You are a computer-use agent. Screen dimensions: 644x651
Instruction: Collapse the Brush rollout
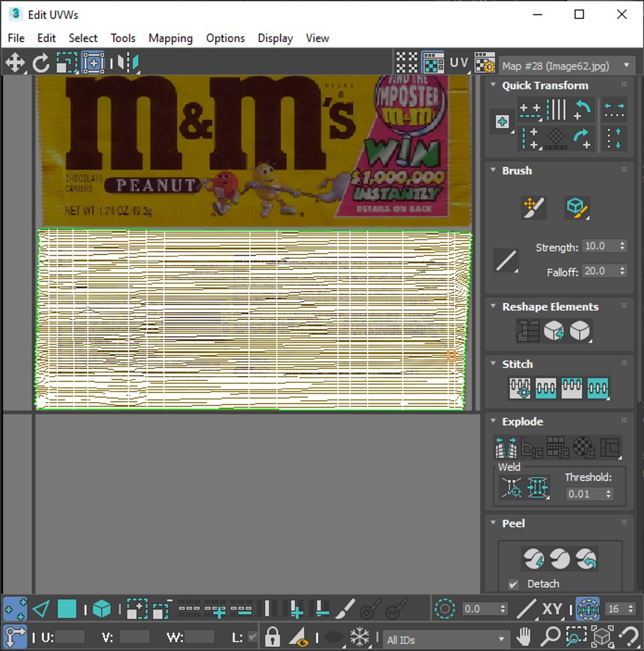coord(493,170)
